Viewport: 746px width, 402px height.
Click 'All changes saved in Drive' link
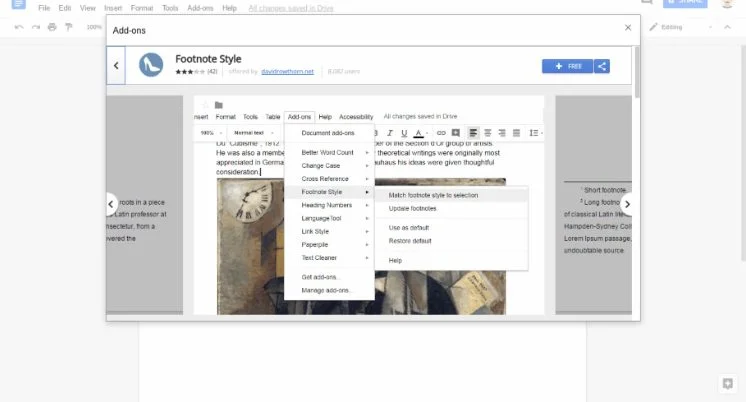coord(291,8)
